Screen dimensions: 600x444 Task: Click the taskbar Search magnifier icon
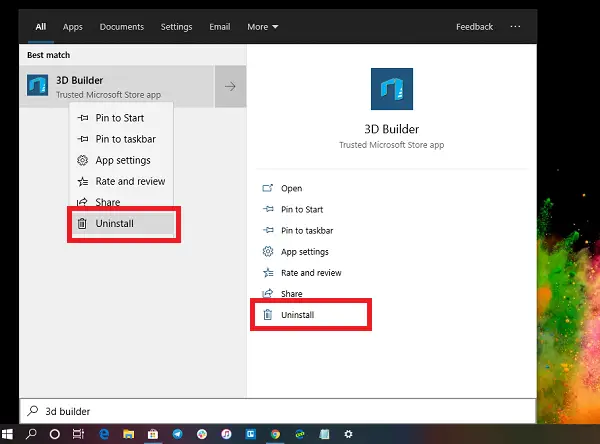(x=31, y=434)
